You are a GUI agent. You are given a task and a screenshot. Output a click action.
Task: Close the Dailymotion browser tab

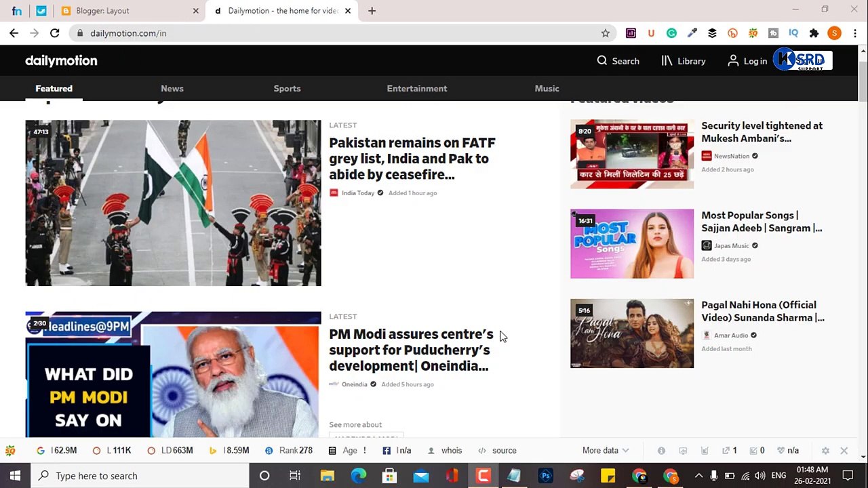(x=348, y=11)
